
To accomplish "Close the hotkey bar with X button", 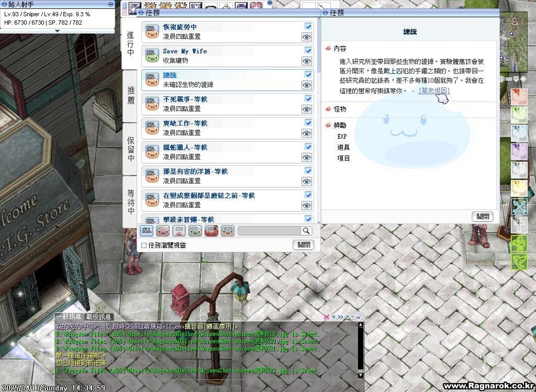I will (270, 3).
